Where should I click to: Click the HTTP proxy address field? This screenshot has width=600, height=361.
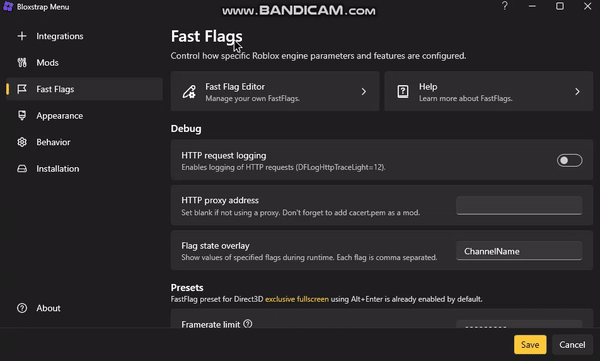pos(519,206)
